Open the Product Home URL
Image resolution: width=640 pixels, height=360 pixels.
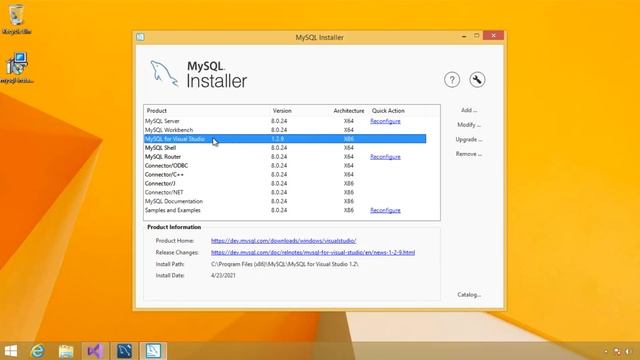(x=283, y=241)
